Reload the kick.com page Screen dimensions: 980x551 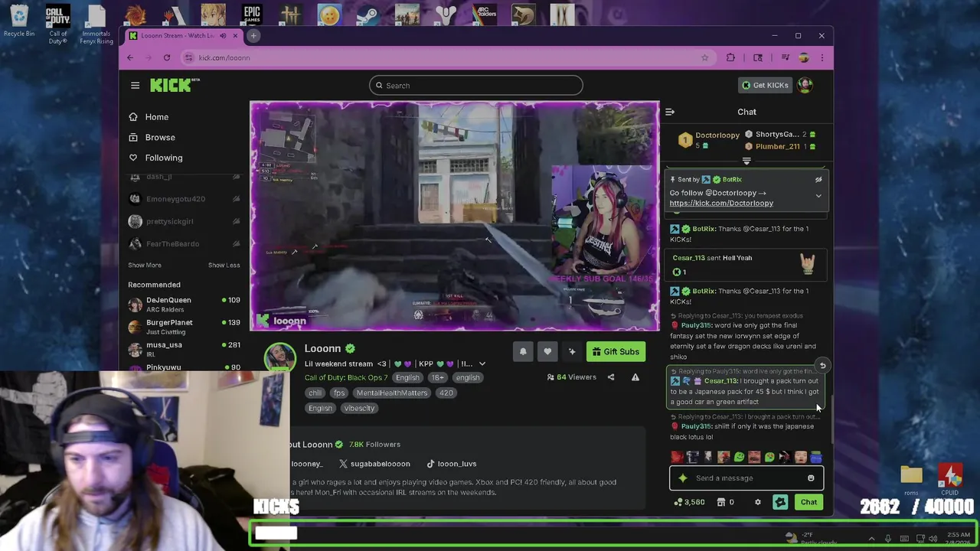pos(166,57)
